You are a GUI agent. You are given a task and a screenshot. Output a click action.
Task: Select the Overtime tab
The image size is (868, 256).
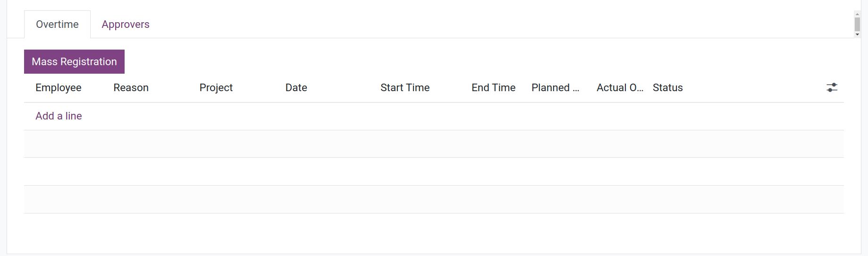point(57,25)
